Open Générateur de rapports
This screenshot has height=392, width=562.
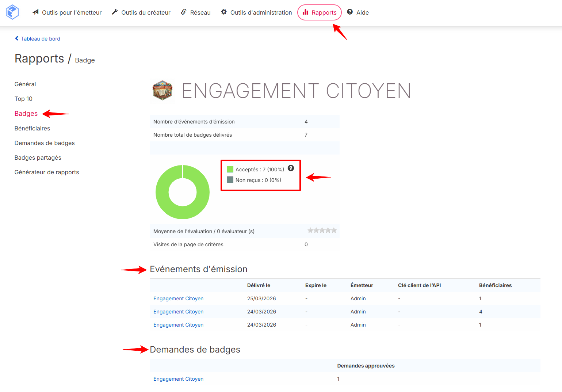(47, 172)
